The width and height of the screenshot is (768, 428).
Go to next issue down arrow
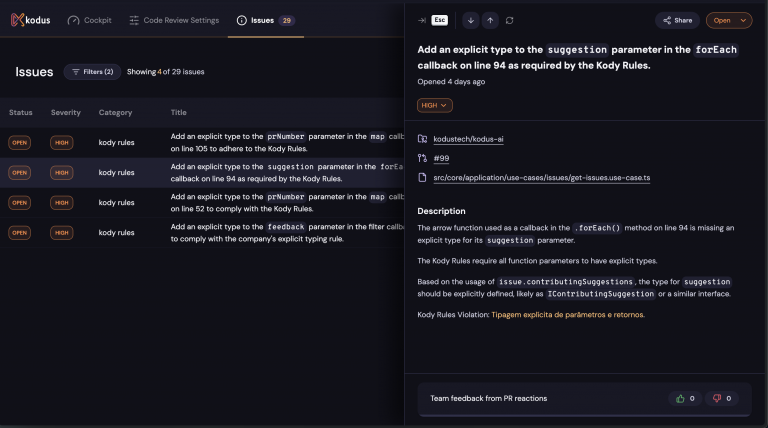(x=471, y=21)
